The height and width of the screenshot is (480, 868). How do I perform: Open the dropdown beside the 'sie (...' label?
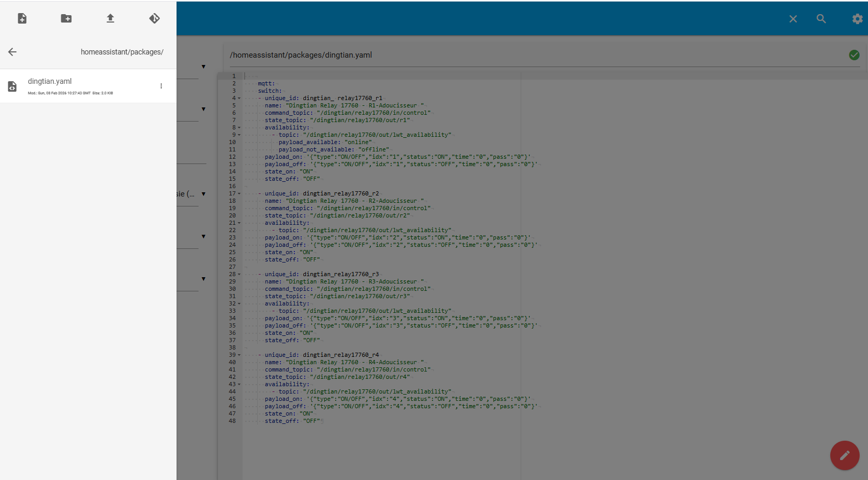tap(203, 194)
